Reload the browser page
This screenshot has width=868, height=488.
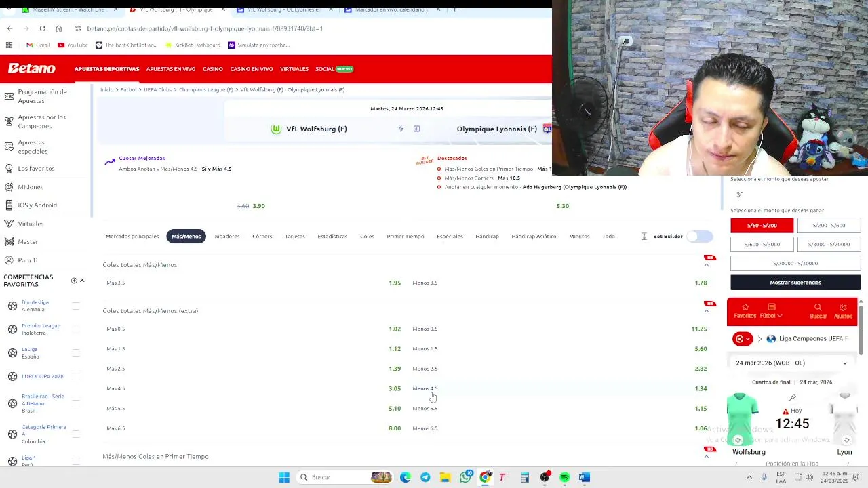pos(42,28)
